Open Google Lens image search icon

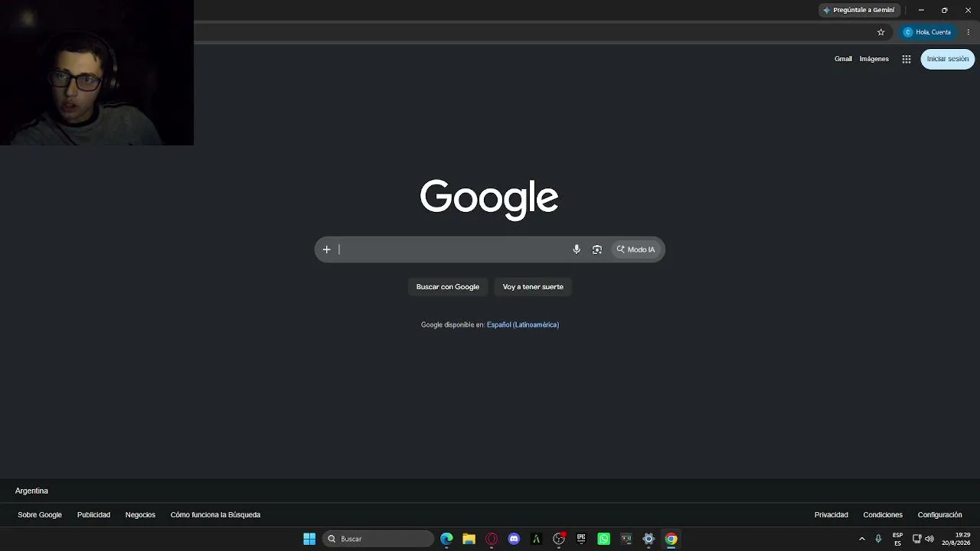(x=597, y=249)
